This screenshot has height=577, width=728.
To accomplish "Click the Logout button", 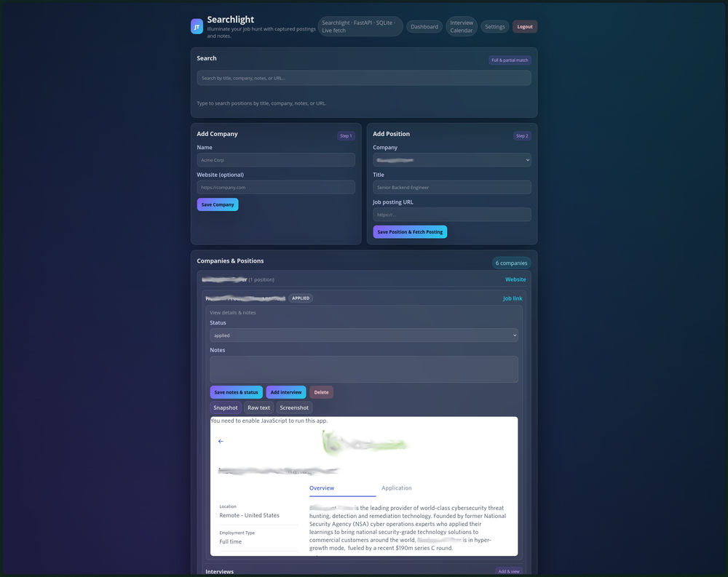I will [525, 27].
